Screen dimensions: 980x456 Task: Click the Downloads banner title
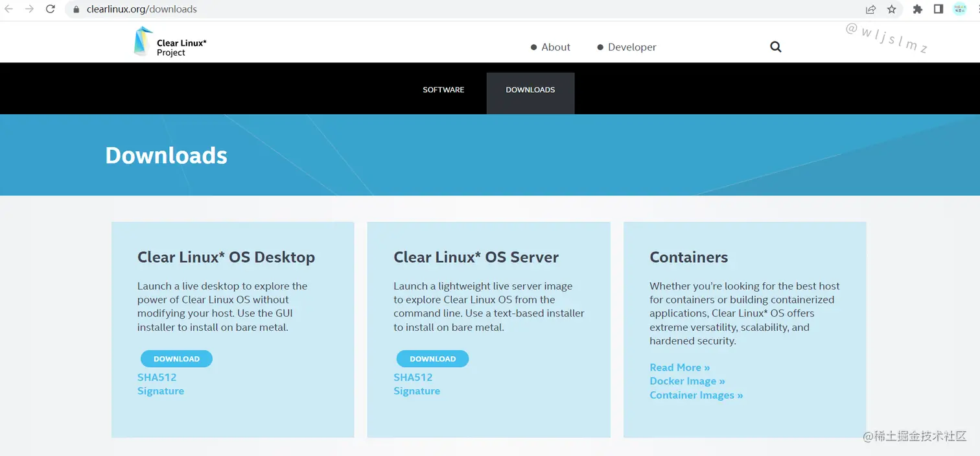[x=167, y=156]
